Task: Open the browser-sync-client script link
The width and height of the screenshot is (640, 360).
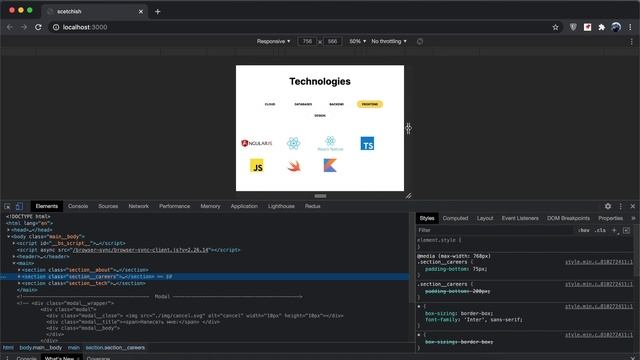Action: point(140,250)
